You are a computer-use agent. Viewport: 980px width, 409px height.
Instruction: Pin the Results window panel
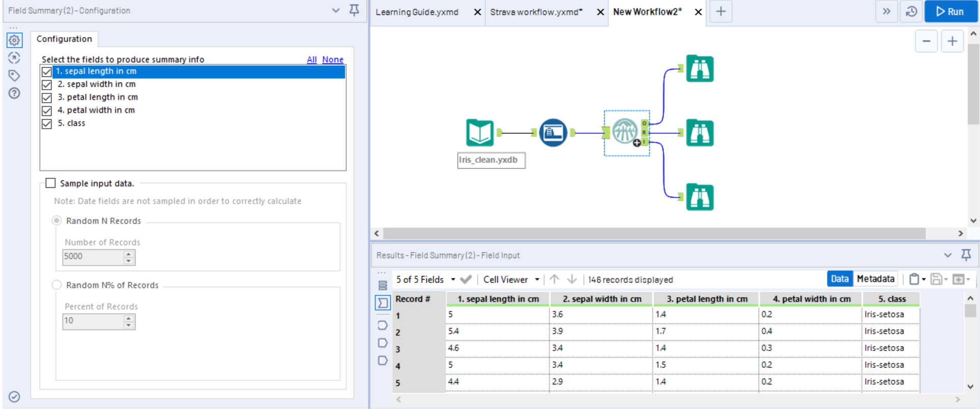(x=966, y=254)
